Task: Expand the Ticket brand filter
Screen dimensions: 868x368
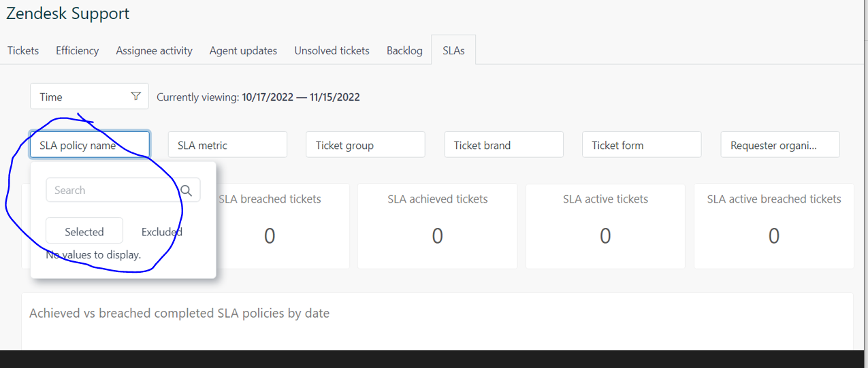Action: click(503, 145)
